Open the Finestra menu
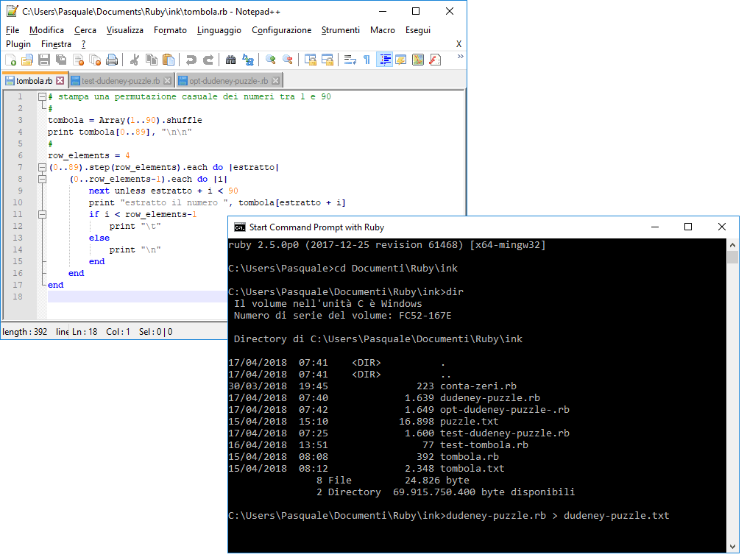 tap(56, 44)
